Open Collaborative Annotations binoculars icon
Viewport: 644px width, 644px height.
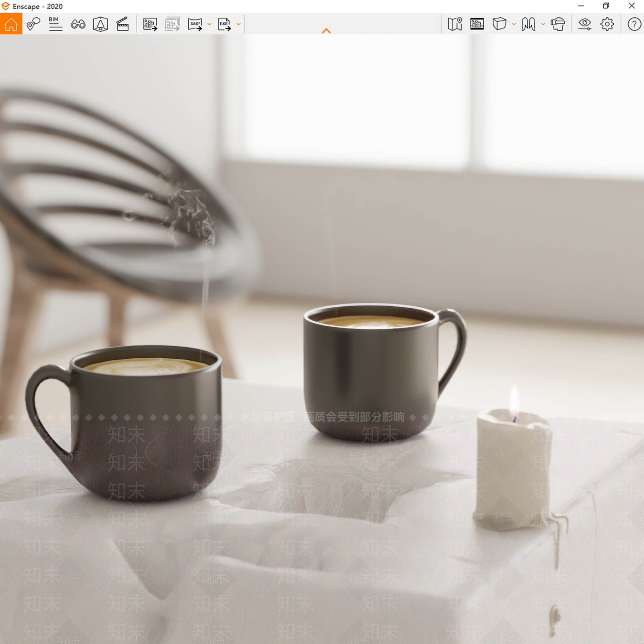click(x=78, y=24)
